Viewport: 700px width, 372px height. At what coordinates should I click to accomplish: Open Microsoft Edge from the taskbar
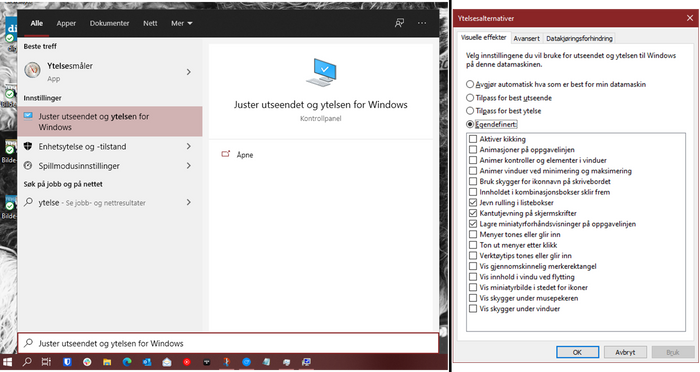tap(127, 362)
